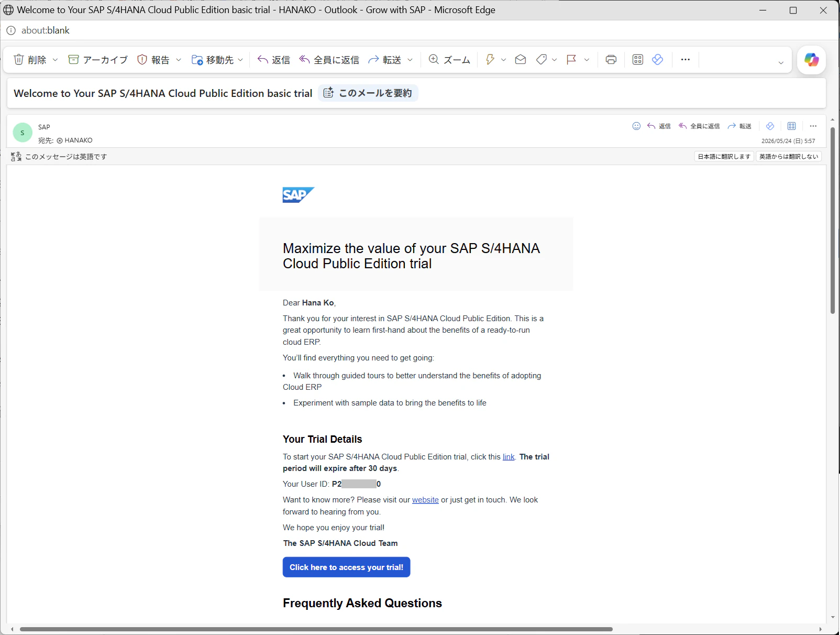This screenshot has width=840, height=635.
Task: Click the toolbar Viva Engage icon
Action: point(658,60)
